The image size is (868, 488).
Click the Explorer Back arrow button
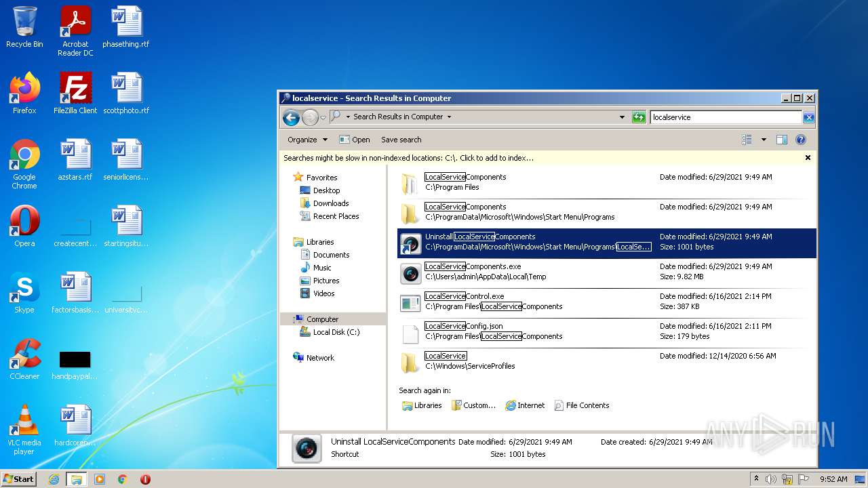pos(292,117)
